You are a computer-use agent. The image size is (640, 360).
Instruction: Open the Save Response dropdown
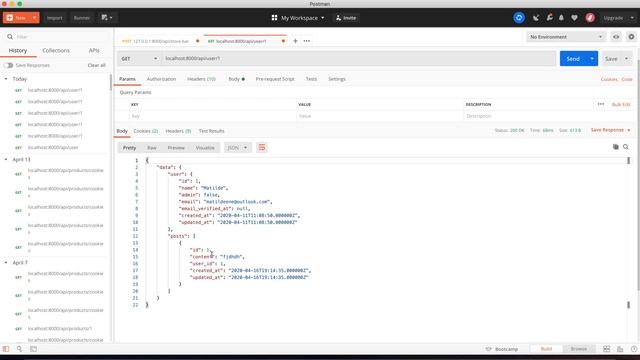tap(610, 130)
